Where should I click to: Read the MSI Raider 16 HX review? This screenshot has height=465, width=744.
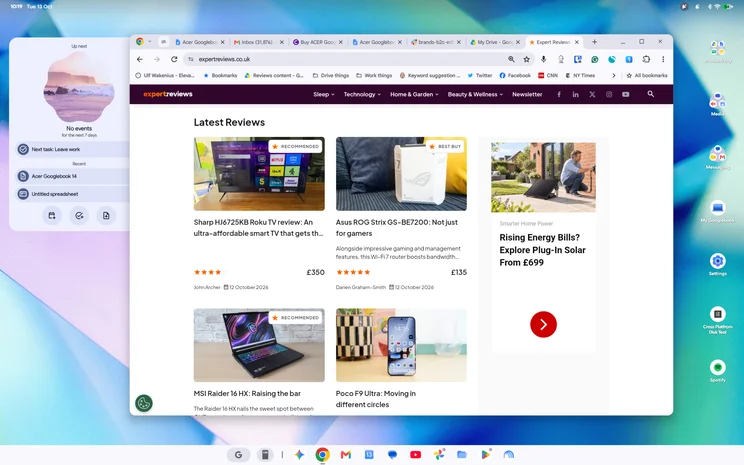[x=247, y=393]
